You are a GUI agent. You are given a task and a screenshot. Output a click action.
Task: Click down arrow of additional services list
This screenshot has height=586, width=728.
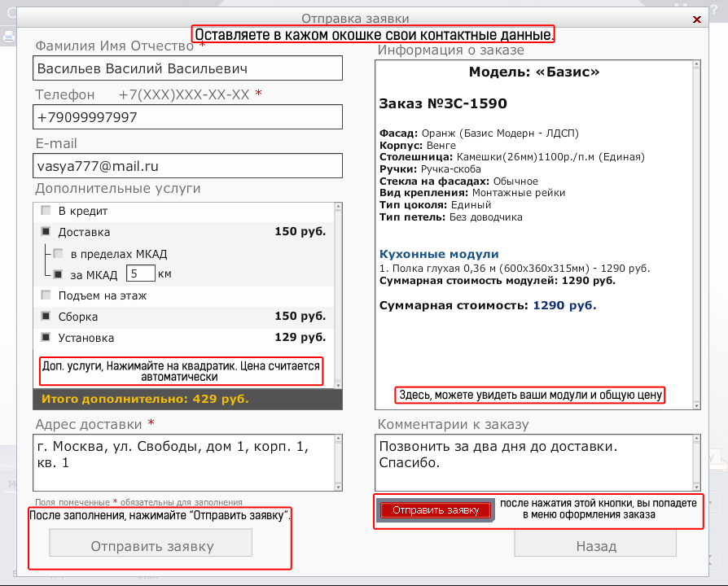337,383
